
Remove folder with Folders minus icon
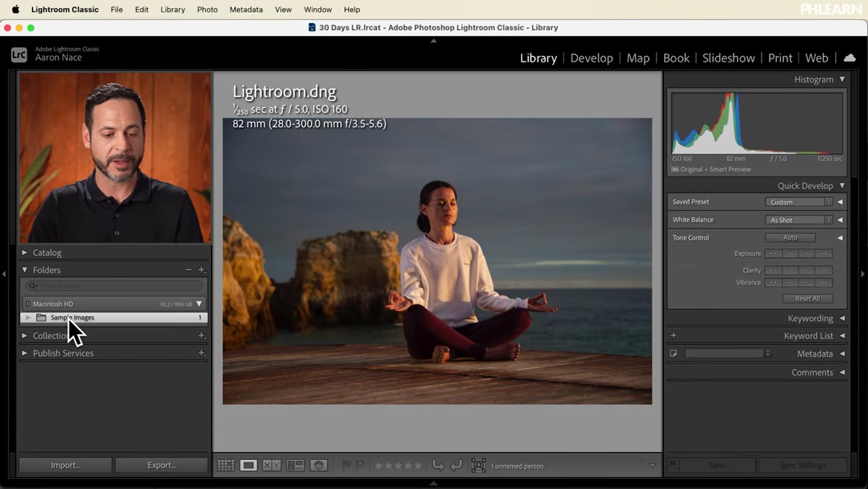click(x=189, y=270)
